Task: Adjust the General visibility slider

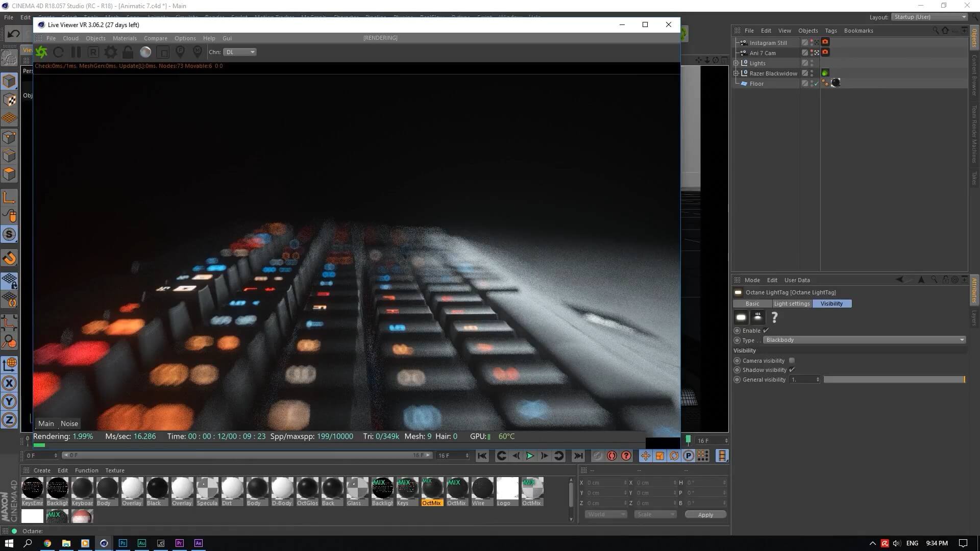Action: click(x=893, y=380)
